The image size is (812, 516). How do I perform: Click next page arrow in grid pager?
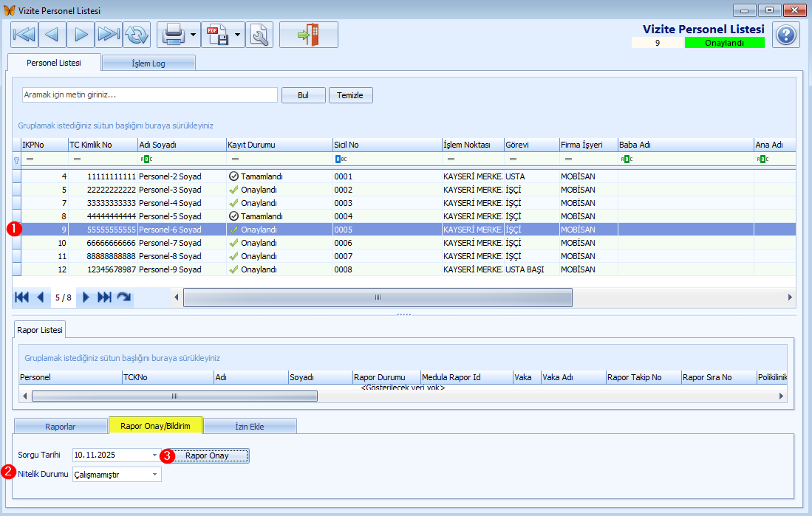pos(86,297)
